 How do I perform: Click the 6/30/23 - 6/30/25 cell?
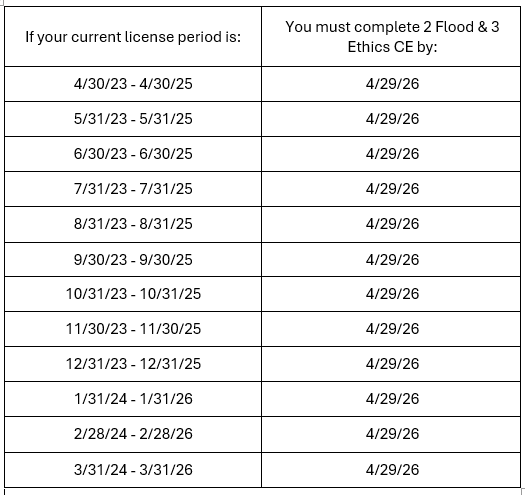133,154
